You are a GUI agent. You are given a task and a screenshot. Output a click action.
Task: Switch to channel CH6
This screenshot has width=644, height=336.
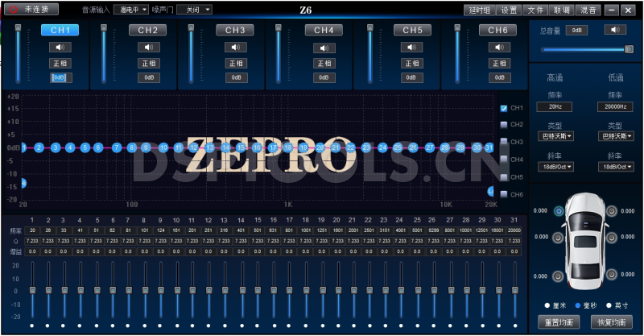(497, 30)
